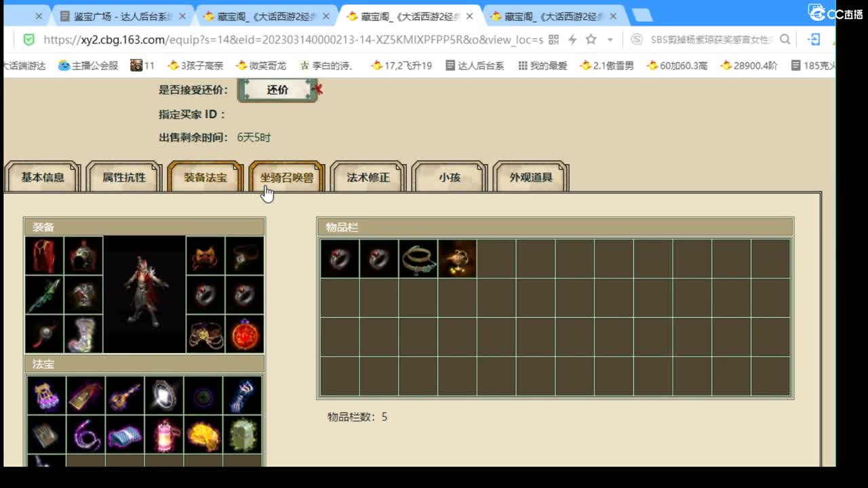Screen dimensions: 868x488
Task: Open a new browser tab
Action: [642, 16]
